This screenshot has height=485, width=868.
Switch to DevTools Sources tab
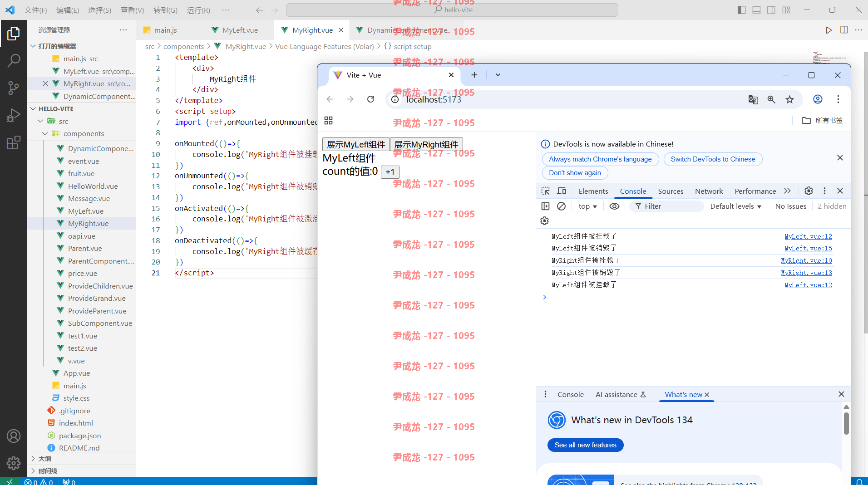[x=671, y=191]
